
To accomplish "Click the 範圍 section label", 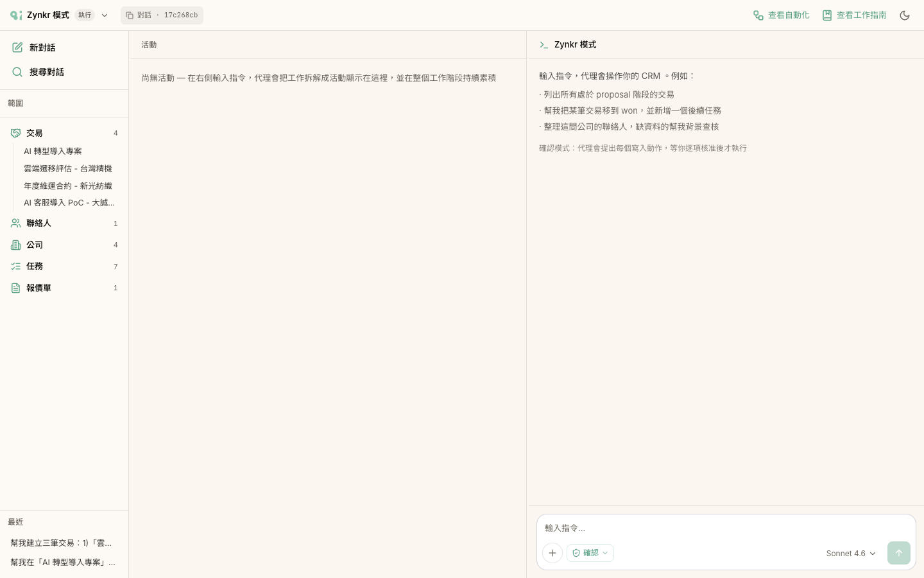I will (x=15, y=103).
